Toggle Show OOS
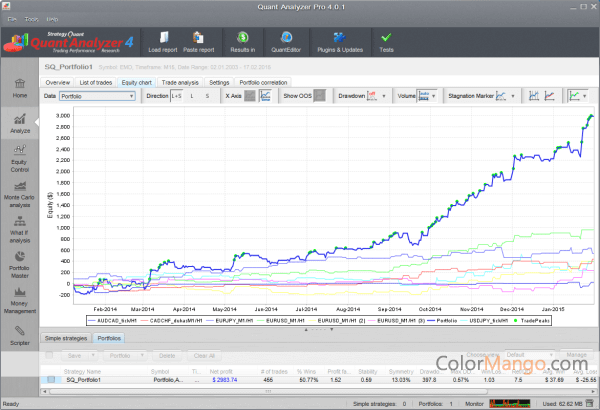Image resolution: width=600 pixels, height=410 pixels. coord(320,96)
